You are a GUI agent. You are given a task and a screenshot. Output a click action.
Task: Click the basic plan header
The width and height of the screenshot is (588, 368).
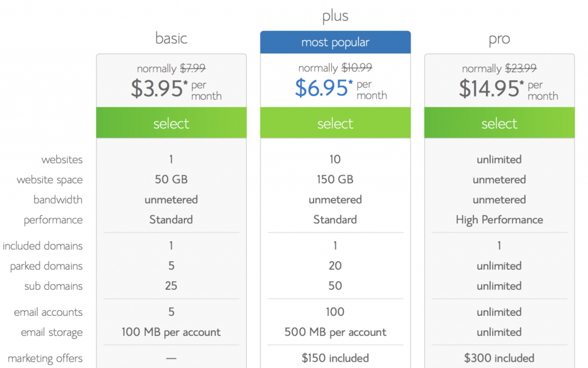171,38
